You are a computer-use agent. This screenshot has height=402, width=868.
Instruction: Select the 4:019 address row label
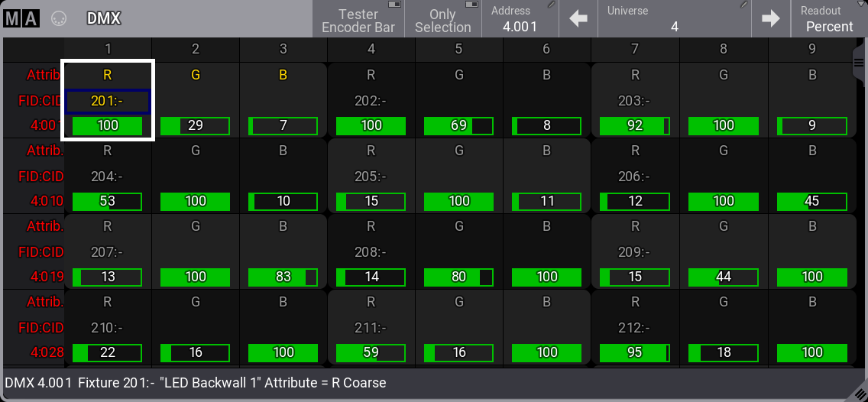pos(34,277)
